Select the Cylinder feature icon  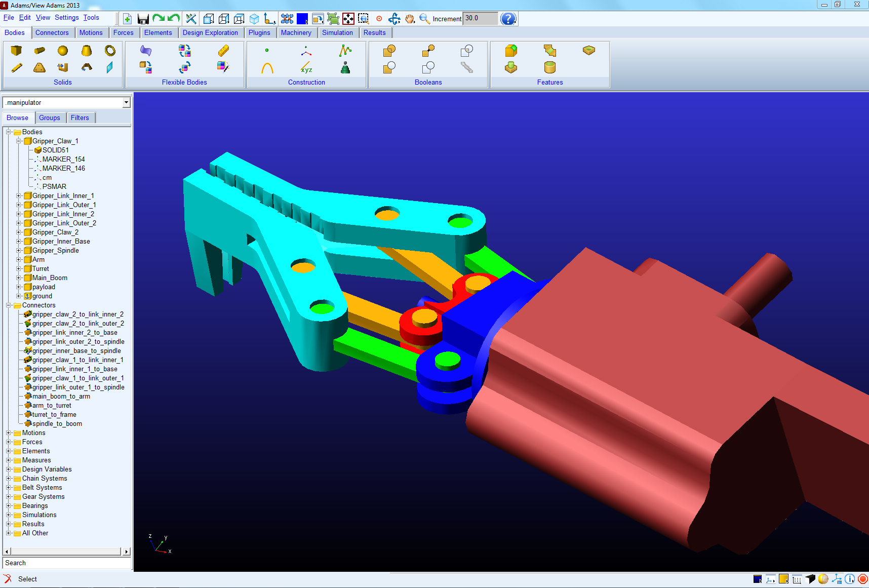click(x=550, y=67)
